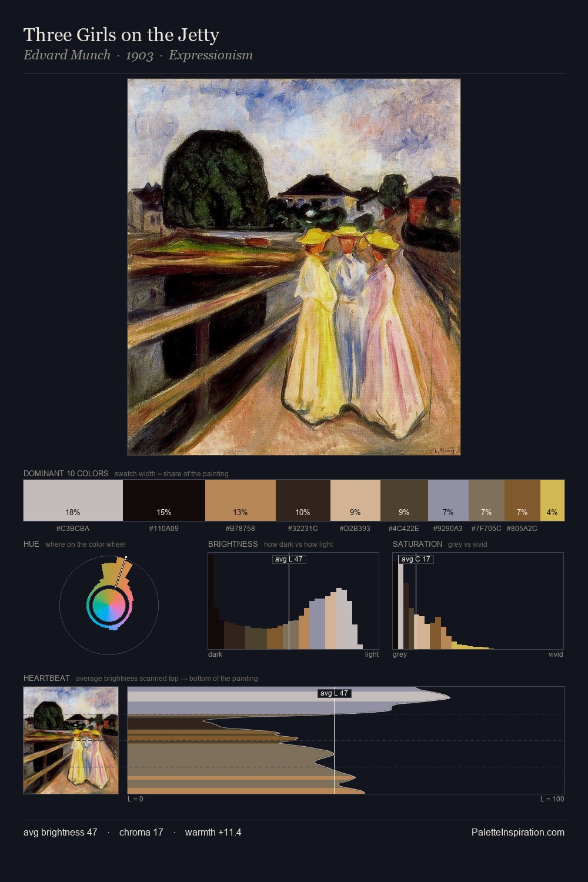Click the 15% share label
The image size is (588, 882).
[x=164, y=512]
